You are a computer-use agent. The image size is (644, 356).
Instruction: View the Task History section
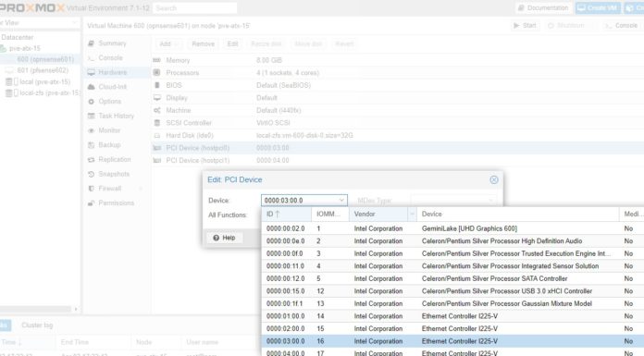[116, 116]
